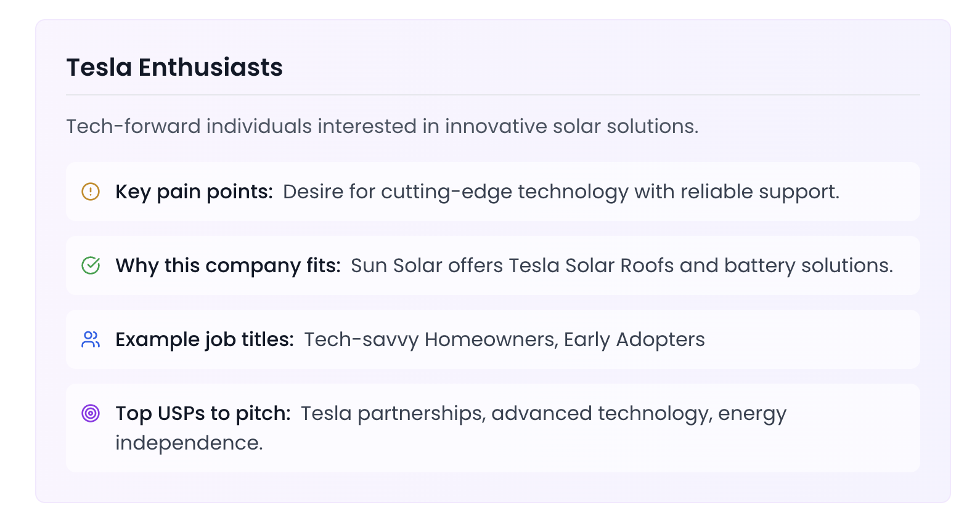Click the divider line under Tesla Enthusiasts
The width and height of the screenshot is (980, 521).
pos(493,95)
